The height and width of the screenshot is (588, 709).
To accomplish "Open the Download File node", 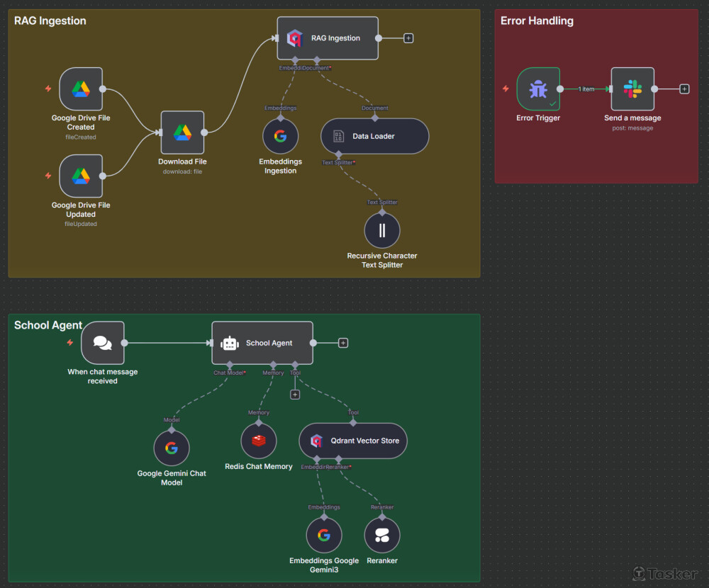I will [x=183, y=132].
